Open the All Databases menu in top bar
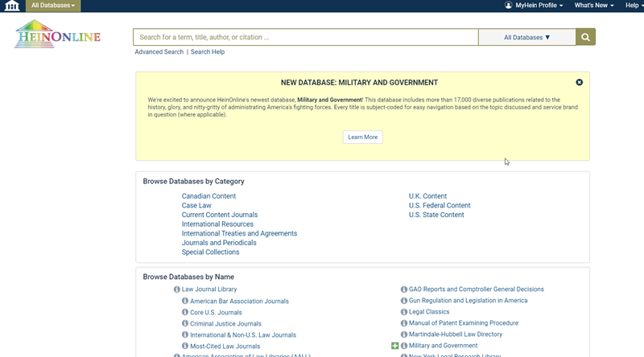The width and height of the screenshot is (644, 357). [x=53, y=6]
